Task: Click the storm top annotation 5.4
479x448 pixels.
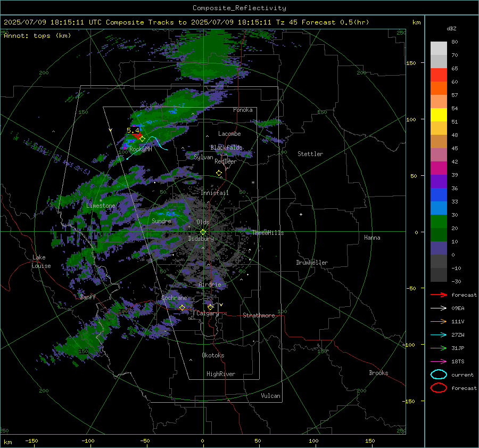Action: coord(133,131)
